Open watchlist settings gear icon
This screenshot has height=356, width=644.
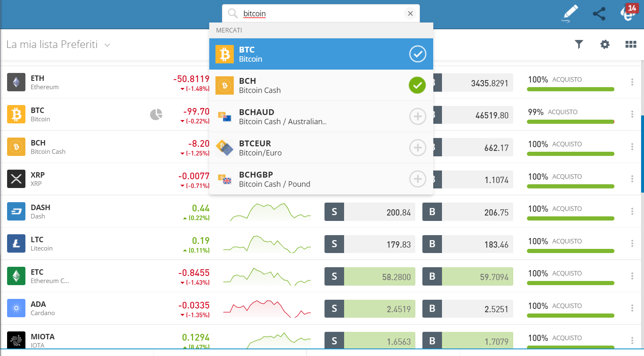(x=605, y=44)
